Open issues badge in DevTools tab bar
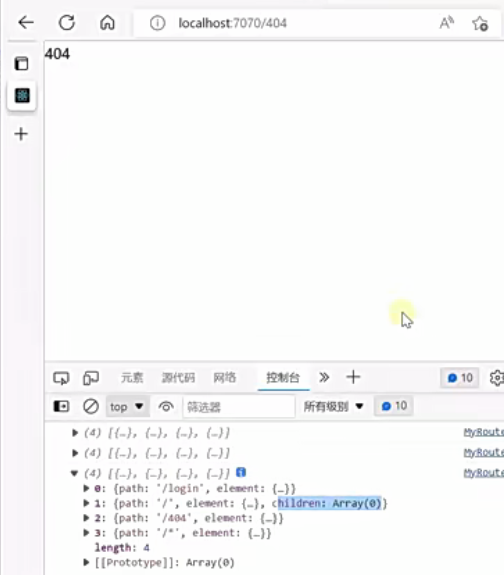Viewport: 504px width, 575px height. point(460,378)
